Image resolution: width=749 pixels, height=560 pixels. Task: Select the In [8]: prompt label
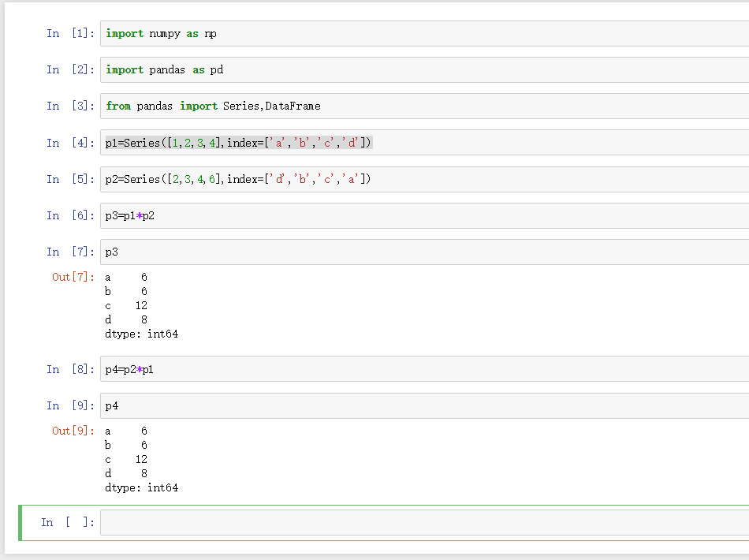point(70,369)
